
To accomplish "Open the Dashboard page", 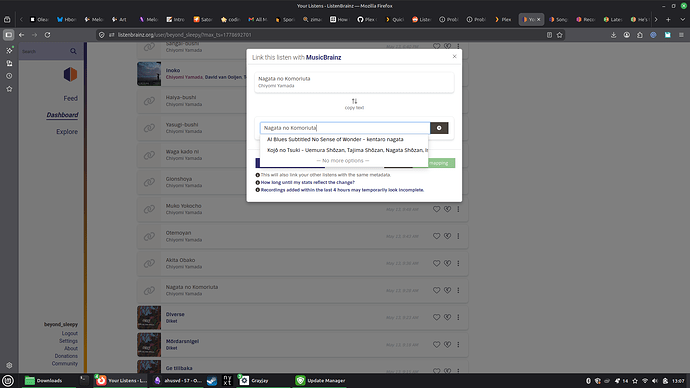I will (62, 115).
